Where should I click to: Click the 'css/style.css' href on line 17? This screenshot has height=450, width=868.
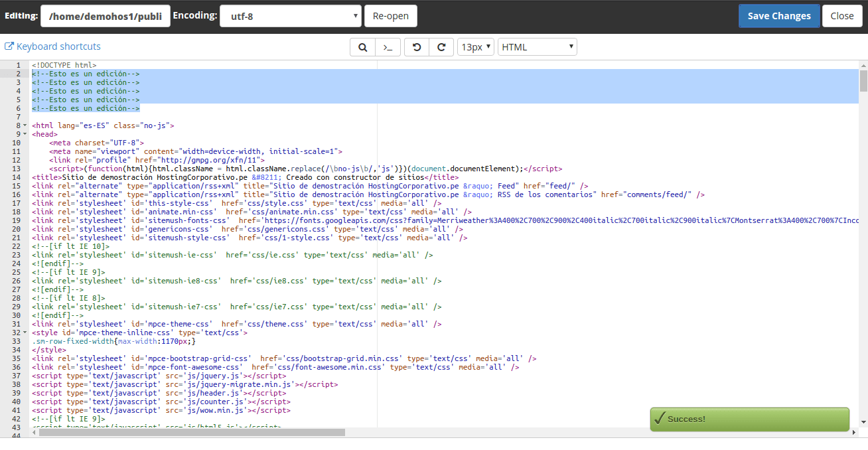[278, 203]
